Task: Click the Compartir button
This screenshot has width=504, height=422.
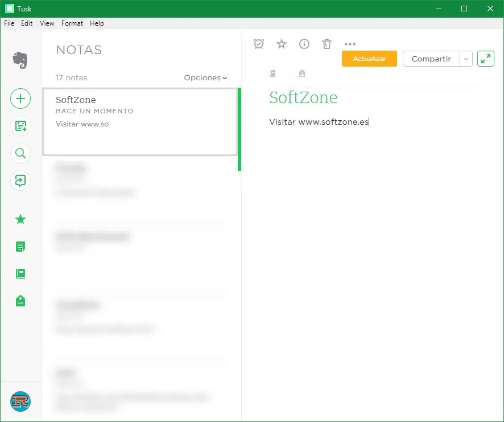Action: tap(431, 59)
